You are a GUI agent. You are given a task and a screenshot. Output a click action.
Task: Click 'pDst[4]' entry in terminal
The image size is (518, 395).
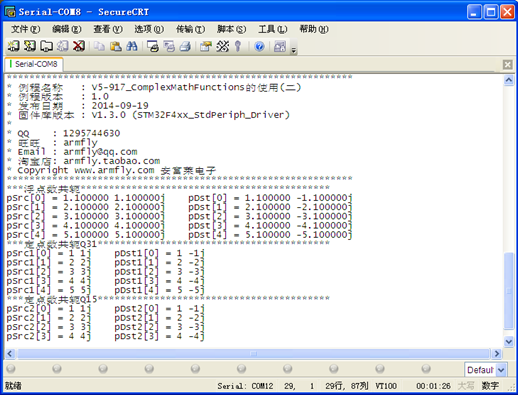270,235
